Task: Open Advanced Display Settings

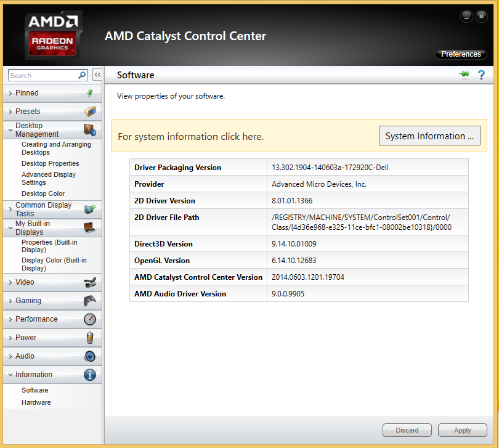Action: (48, 178)
